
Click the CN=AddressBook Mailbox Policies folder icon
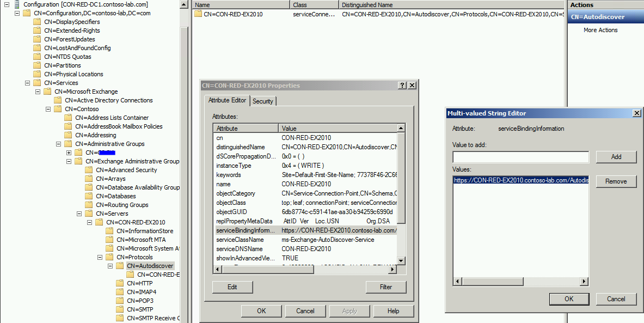68,126
